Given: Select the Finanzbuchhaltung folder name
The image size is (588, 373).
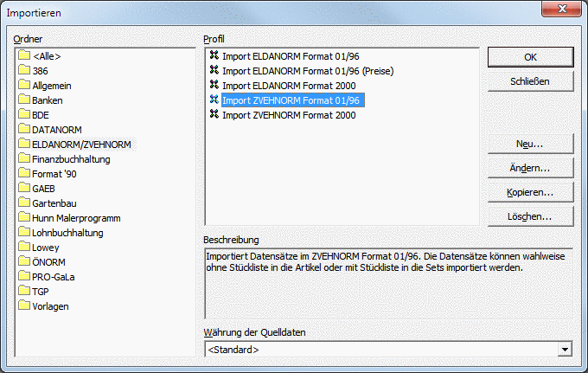Looking at the screenshot, I should 71,159.
